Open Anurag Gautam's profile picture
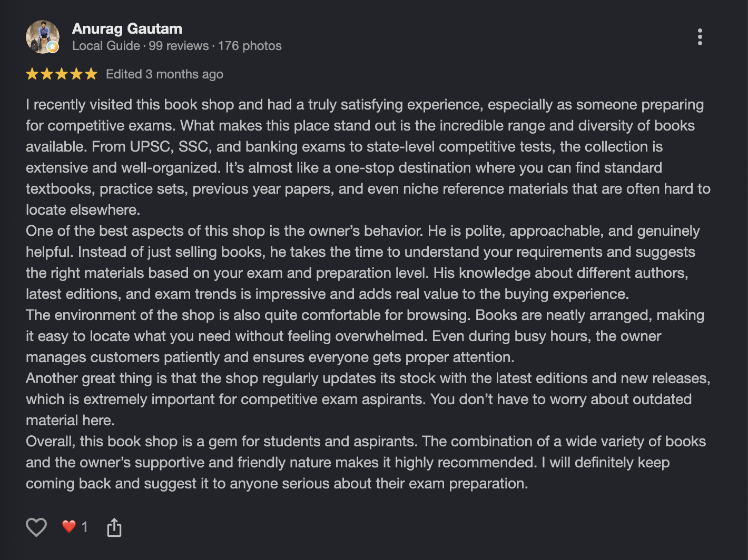Image resolution: width=748 pixels, height=560 pixels. pos(42,37)
